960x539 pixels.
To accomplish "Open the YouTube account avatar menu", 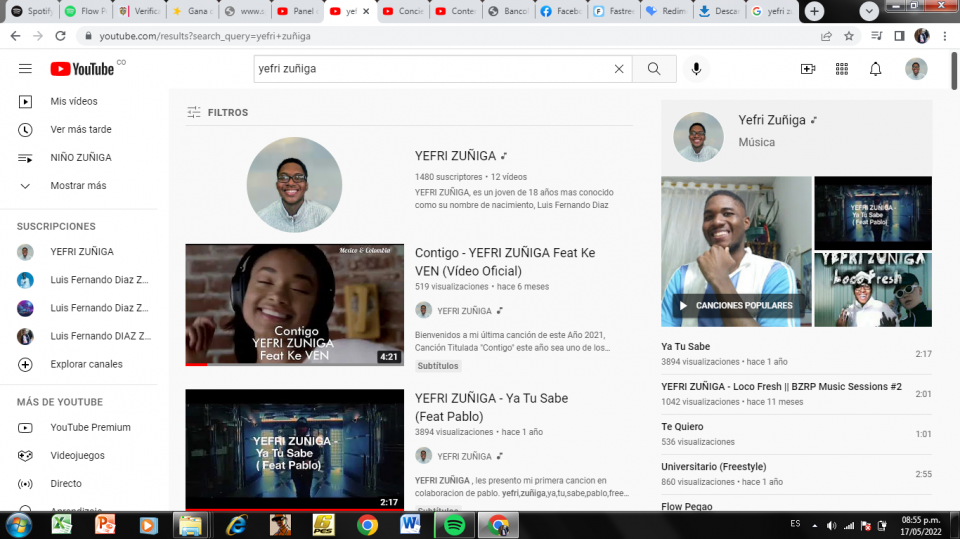I will [x=916, y=69].
